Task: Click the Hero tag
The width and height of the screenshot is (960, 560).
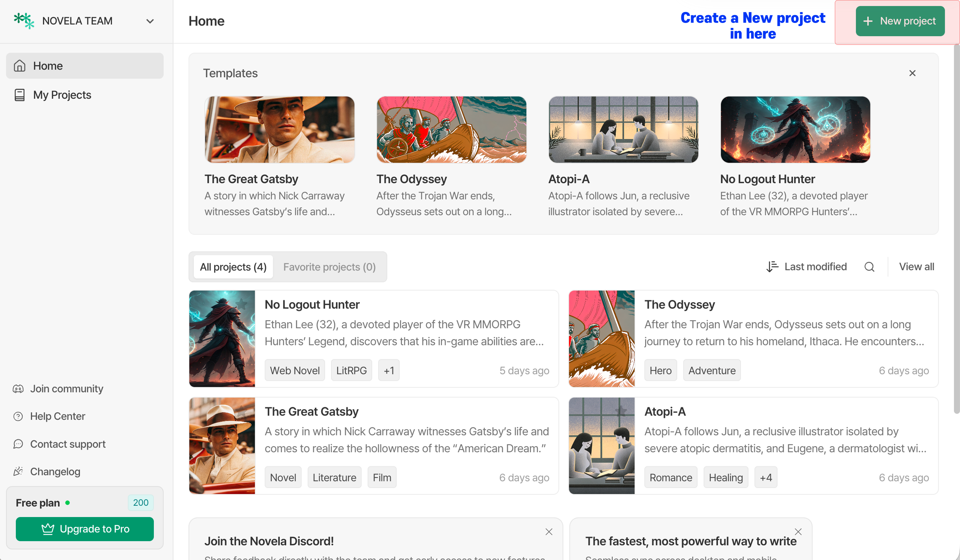Action: pos(661,370)
